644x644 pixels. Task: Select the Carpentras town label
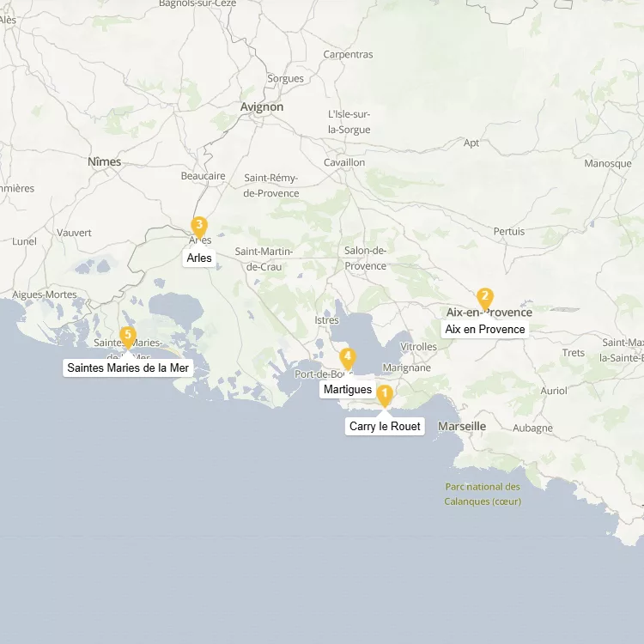(348, 54)
